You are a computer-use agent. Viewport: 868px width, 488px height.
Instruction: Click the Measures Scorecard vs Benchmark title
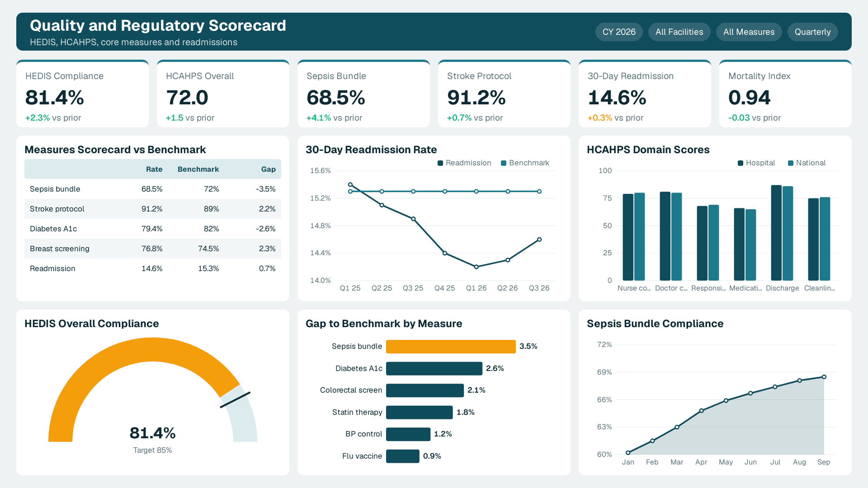tap(115, 150)
